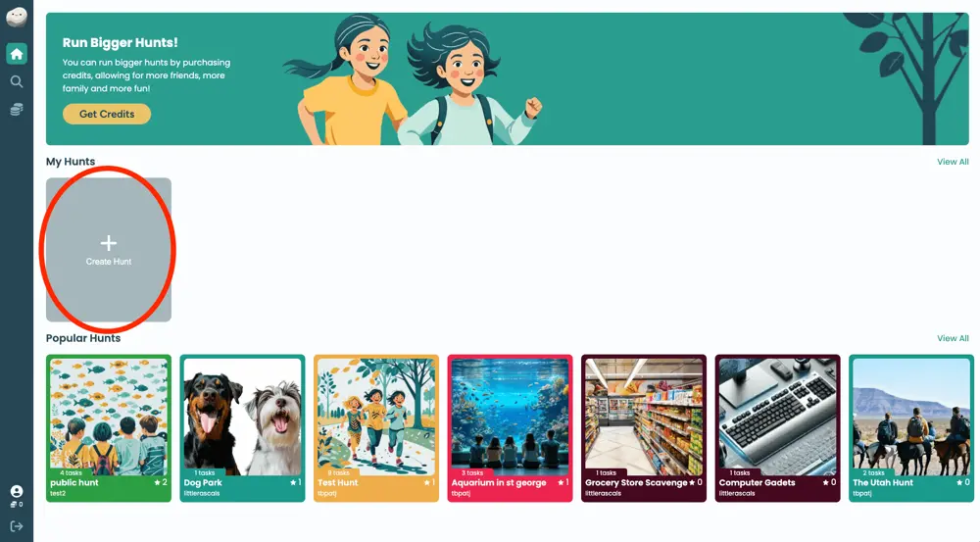Screen dimensions: 980x542
Task: Select the Computer Gadets hunt
Action: (x=777, y=428)
